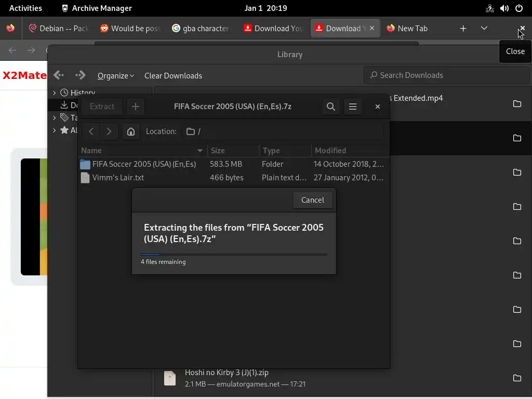Image resolution: width=532 pixels, height=399 pixels.
Task: Close the Firefox window
Action: 523,29
